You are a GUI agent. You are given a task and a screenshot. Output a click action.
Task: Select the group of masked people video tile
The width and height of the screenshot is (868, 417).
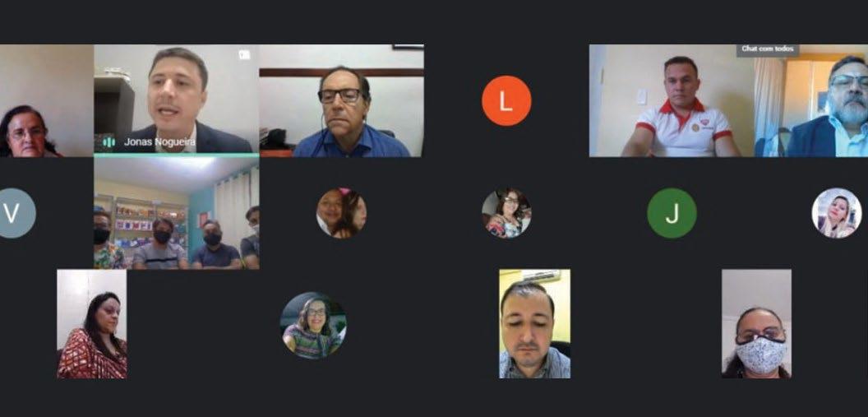[176, 213]
